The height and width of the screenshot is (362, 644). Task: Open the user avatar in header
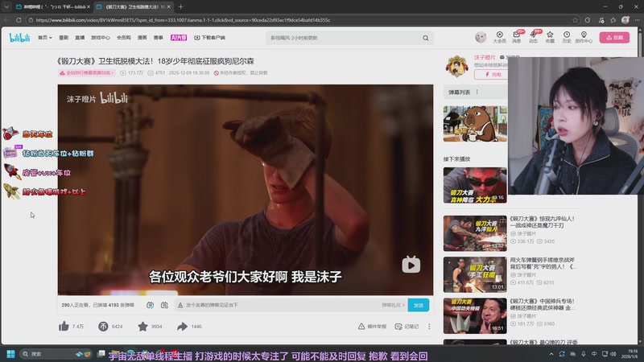click(x=481, y=37)
